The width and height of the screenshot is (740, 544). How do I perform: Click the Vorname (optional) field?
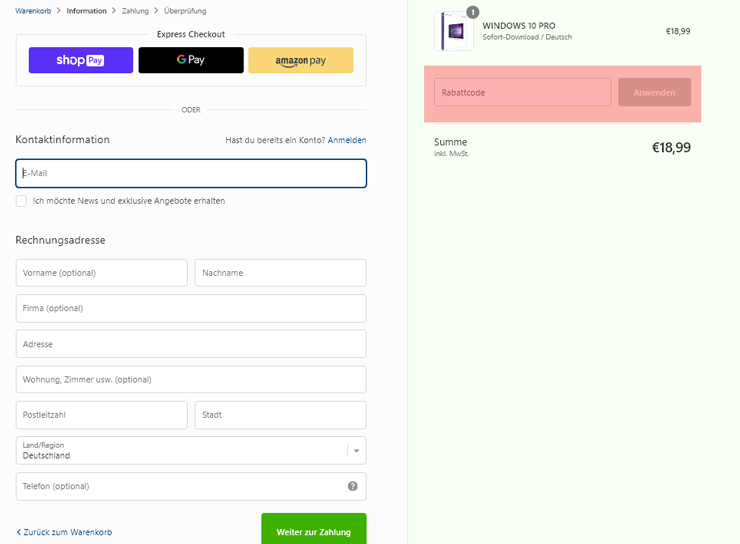click(101, 273)
